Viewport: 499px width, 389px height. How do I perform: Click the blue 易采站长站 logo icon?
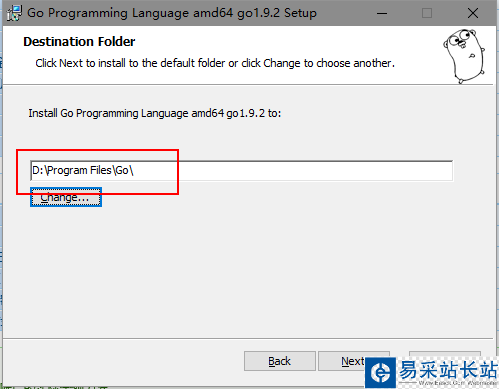381,372
